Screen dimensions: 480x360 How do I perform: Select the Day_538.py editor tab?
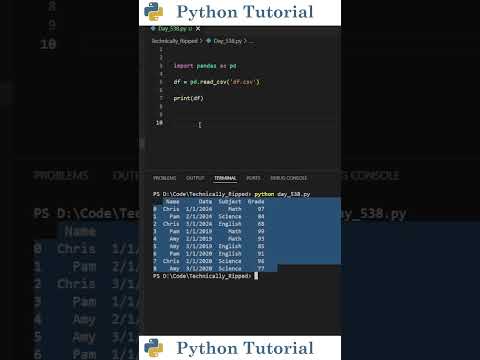[175, 29]
